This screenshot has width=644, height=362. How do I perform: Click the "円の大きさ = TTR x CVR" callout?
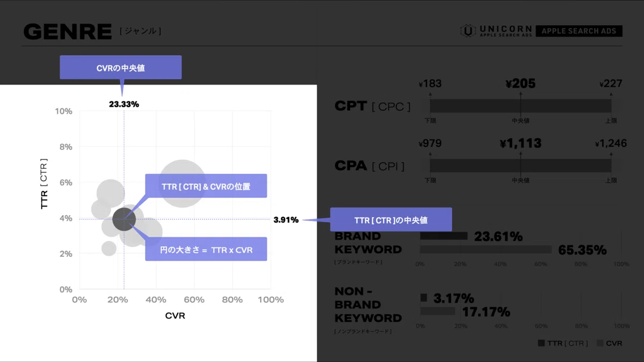pyautogui.click(x=206, y=249)
